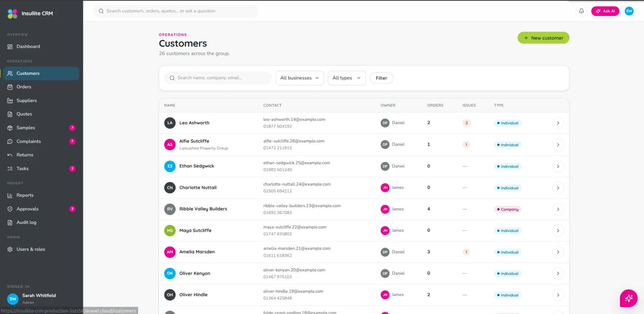Viewport: 644px width, 314px height.
Task: Click the CN avatar for Charlotte Nuttall
Action: pos(170,187)
